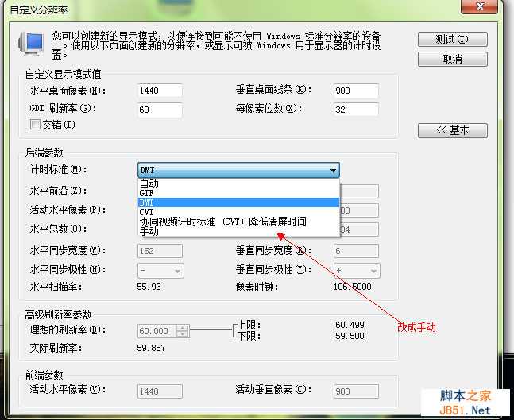This screenshot has height=420, width=514.
Task: Click the 测试(T) test button
Action: (452, 40)
